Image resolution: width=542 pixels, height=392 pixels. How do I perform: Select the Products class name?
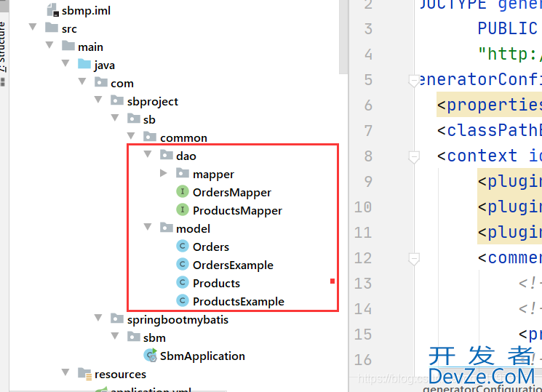(216, 284)
